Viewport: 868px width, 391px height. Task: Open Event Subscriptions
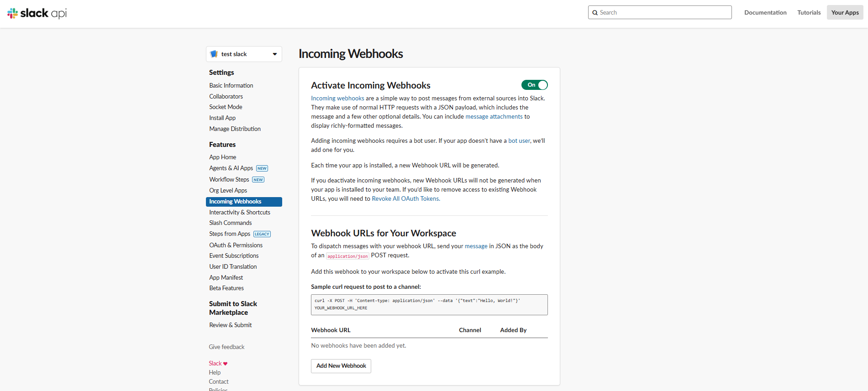coord(234,255)
